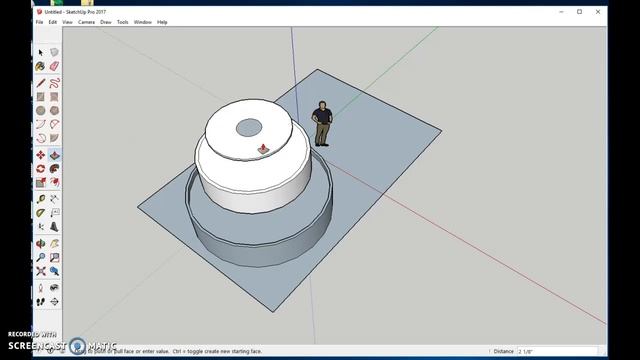Choose the Previous view tool

(x=54, y=271)
